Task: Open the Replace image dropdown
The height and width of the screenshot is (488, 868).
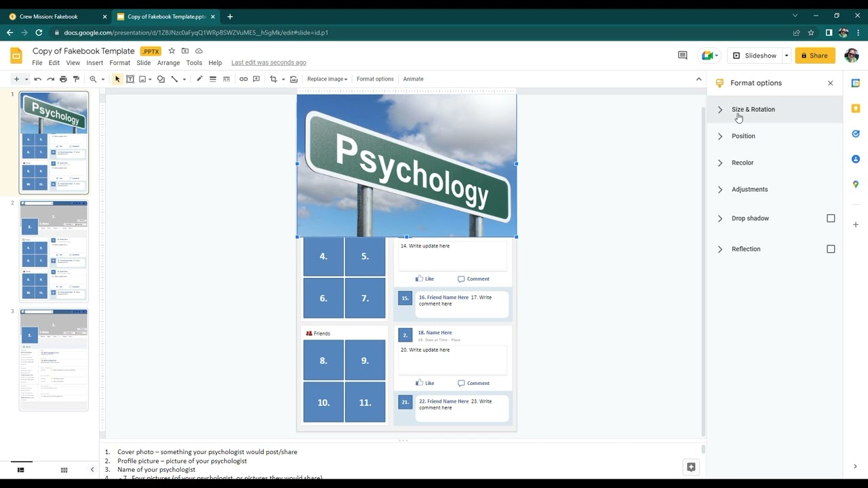Action: coord(327,79)
